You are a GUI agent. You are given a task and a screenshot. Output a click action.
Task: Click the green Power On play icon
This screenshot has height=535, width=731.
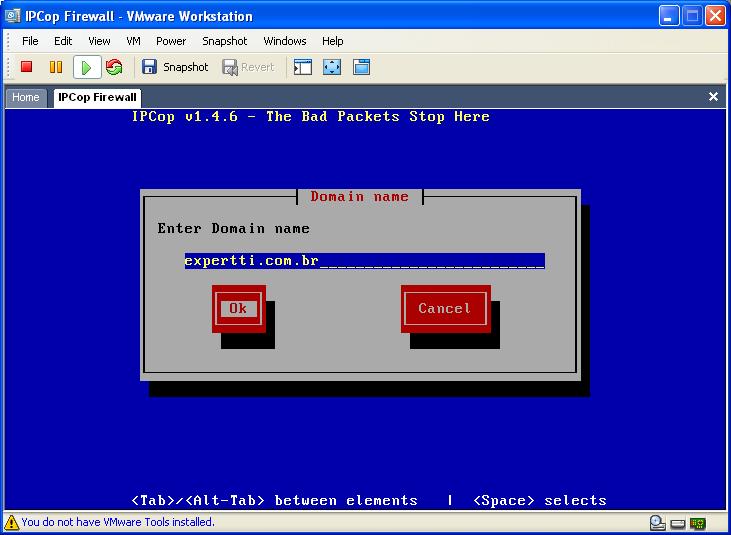86,67
